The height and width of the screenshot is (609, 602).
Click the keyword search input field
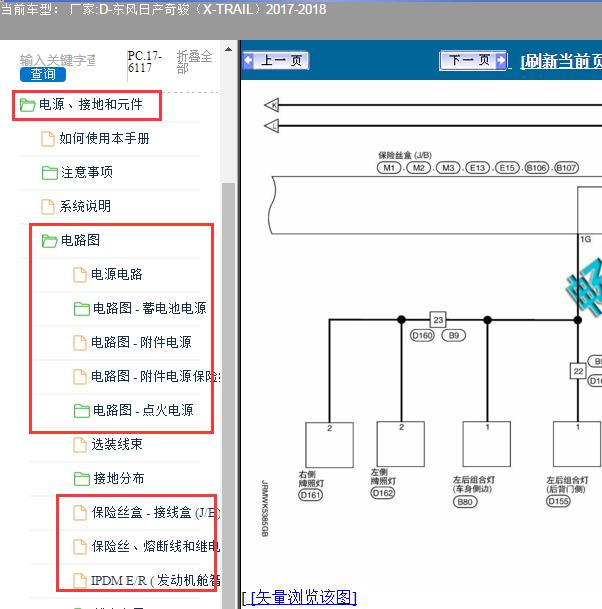[57, 60]
